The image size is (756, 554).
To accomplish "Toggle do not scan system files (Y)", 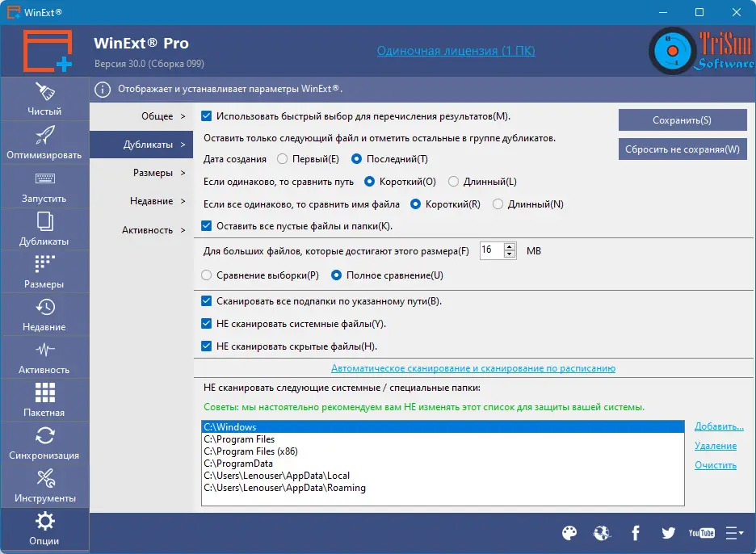I will [206, 324].
